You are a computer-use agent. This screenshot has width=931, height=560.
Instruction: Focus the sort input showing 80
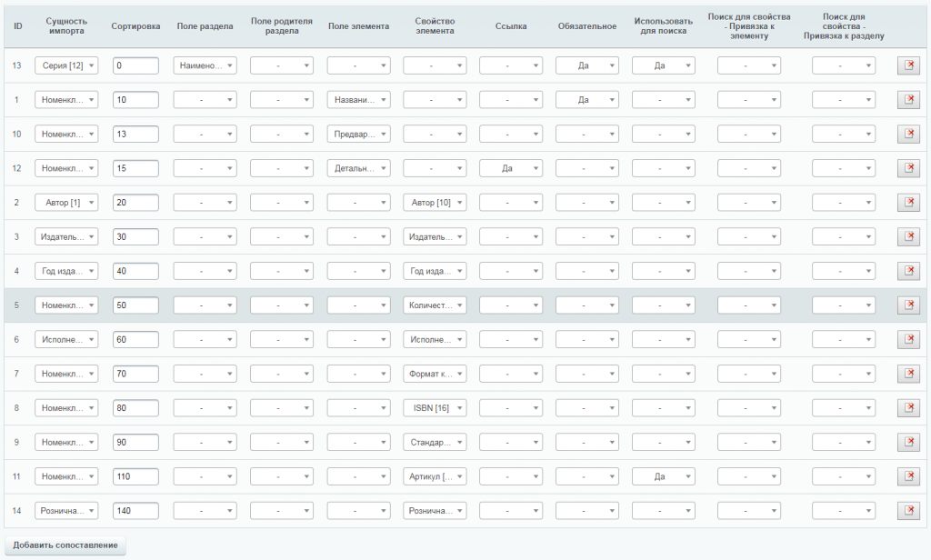click(x=136, y=408)
